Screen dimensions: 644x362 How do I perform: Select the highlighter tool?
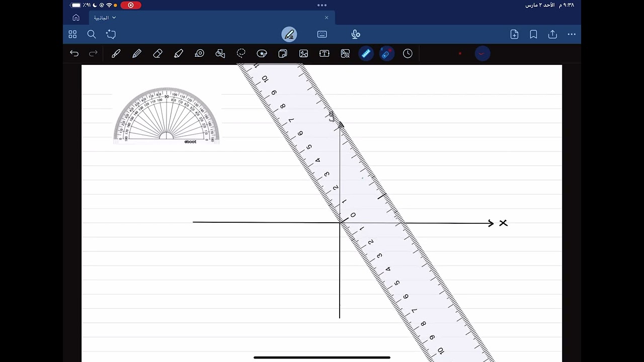point(179,53)
